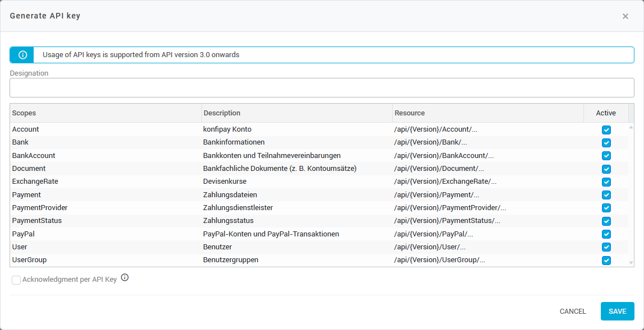Screen dimensions: 644x330
Task: Close the Generate API key dialog
Action: (625, 16)
